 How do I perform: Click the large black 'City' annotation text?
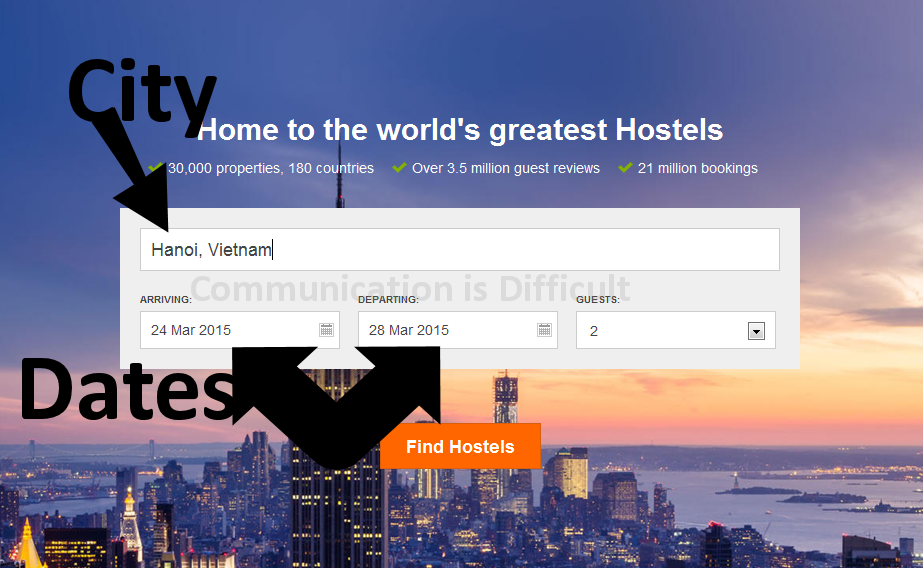(x=142, y=94)
